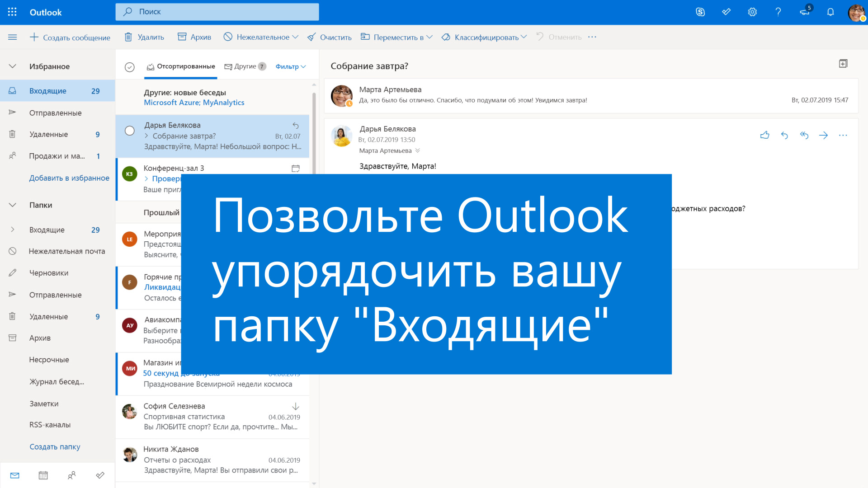Expand recipients chevron next to Марта Артемьева
The width and height of the screenshot is (868, 488).
(418, 150)
